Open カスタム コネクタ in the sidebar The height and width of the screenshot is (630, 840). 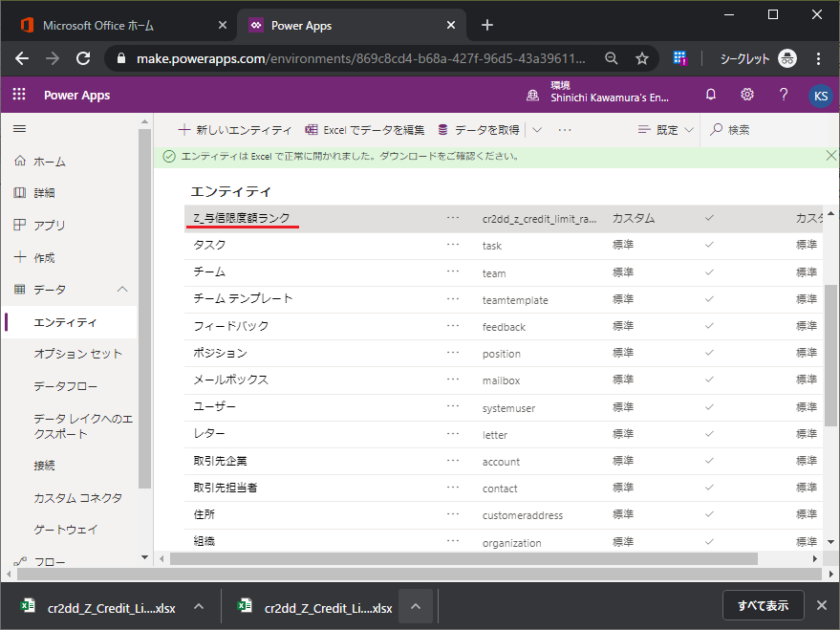coord(78,498)
